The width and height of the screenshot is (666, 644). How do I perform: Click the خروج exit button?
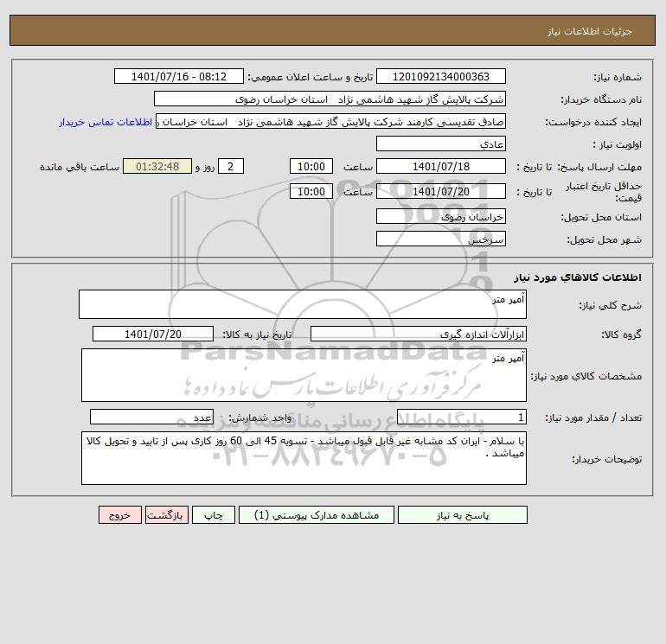tap(119, 515)
